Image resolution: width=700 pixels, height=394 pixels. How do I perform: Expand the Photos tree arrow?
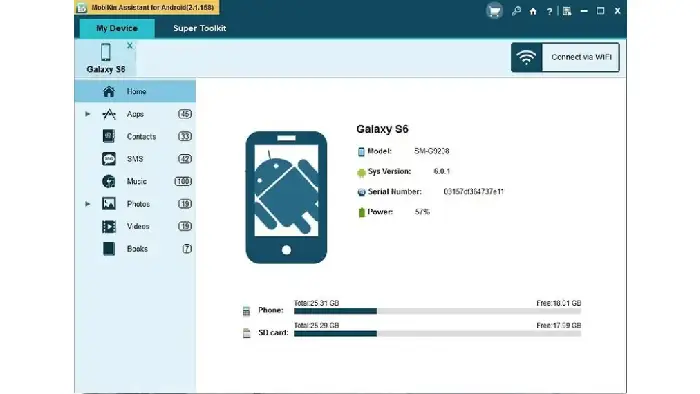[88, 204]
